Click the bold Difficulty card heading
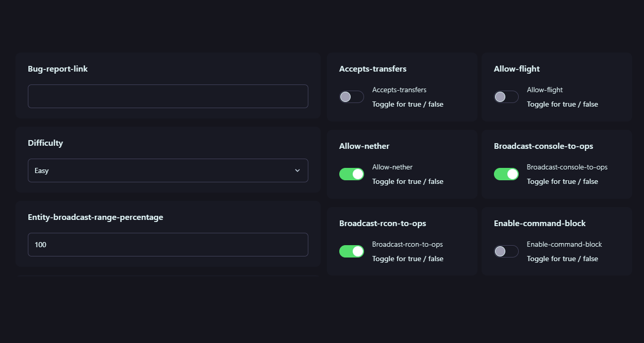The width and height of the screenshot is (644, 343). click(45, 143)
